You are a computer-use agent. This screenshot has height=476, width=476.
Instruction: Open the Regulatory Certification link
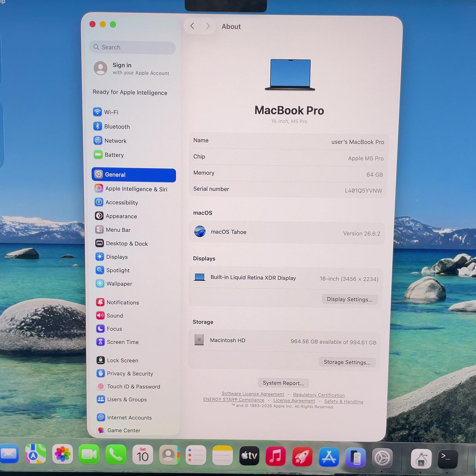[x=319, y=395]
